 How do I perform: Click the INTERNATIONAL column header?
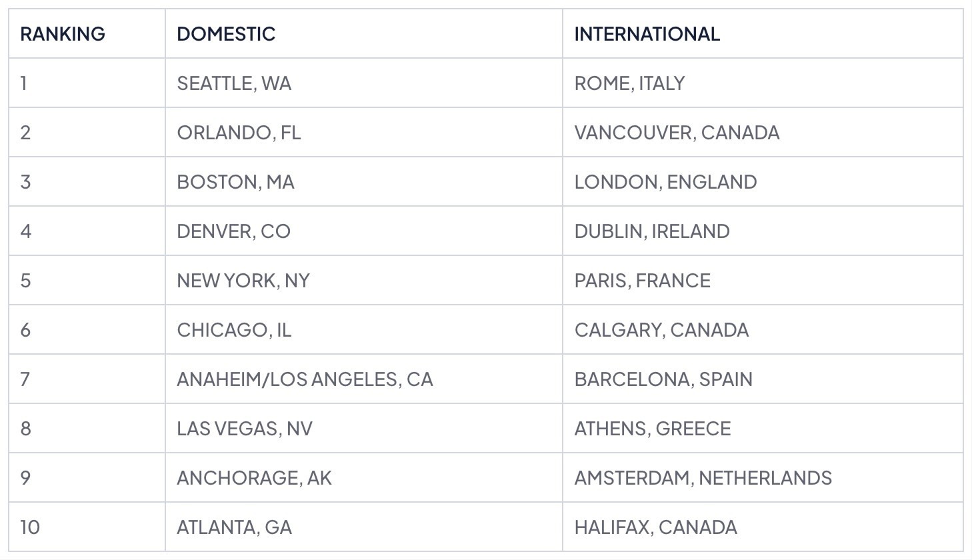pyautogui.click(x=647, y=34)
